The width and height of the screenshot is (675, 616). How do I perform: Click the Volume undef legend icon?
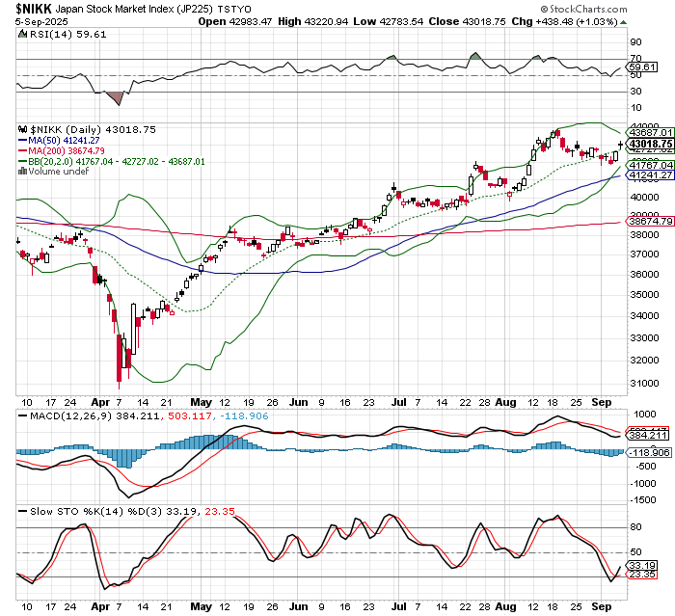pyautogui.click(x=22, y=172)
